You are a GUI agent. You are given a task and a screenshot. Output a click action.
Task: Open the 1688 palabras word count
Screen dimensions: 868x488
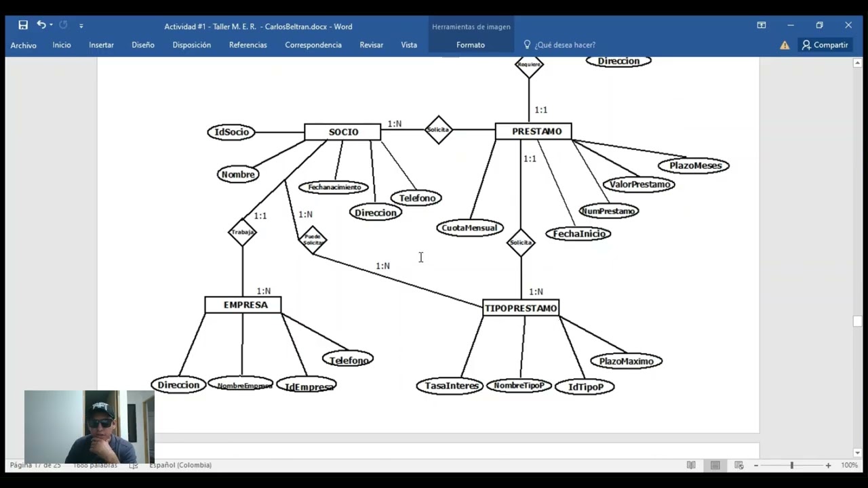coord(95,465)
